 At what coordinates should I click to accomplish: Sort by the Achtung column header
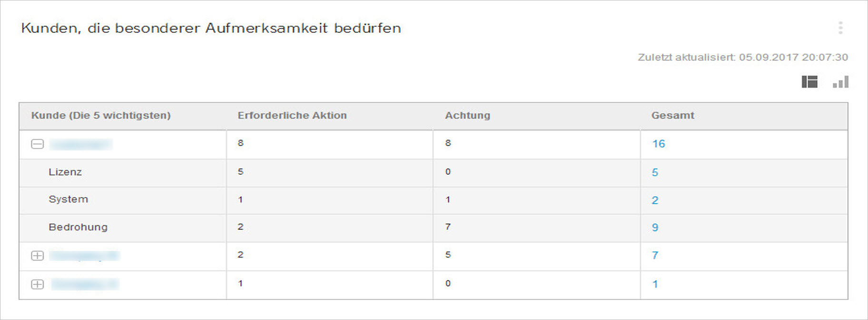[x=467, y=116]
